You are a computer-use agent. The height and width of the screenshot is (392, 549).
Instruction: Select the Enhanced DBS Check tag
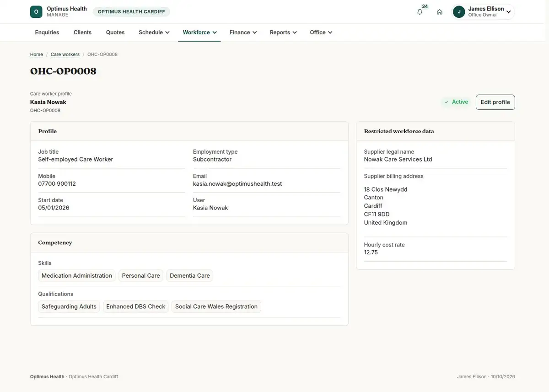point(136,306)
